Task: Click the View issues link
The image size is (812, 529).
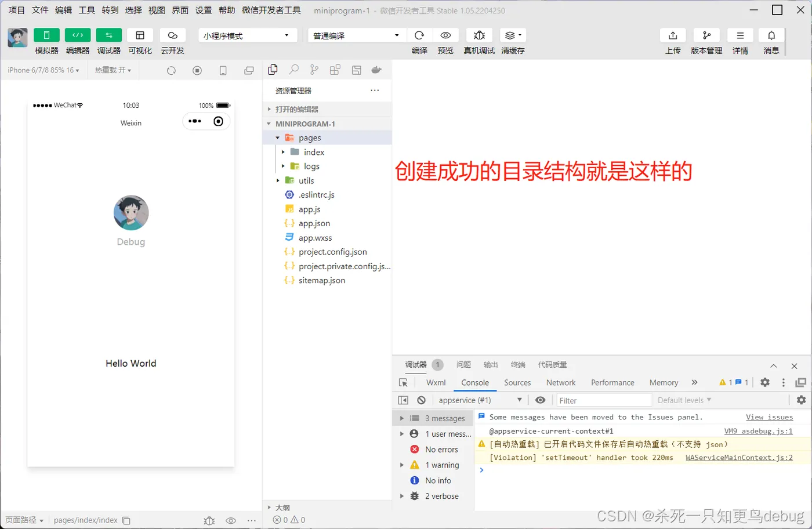Action: (x=769, y=417)
